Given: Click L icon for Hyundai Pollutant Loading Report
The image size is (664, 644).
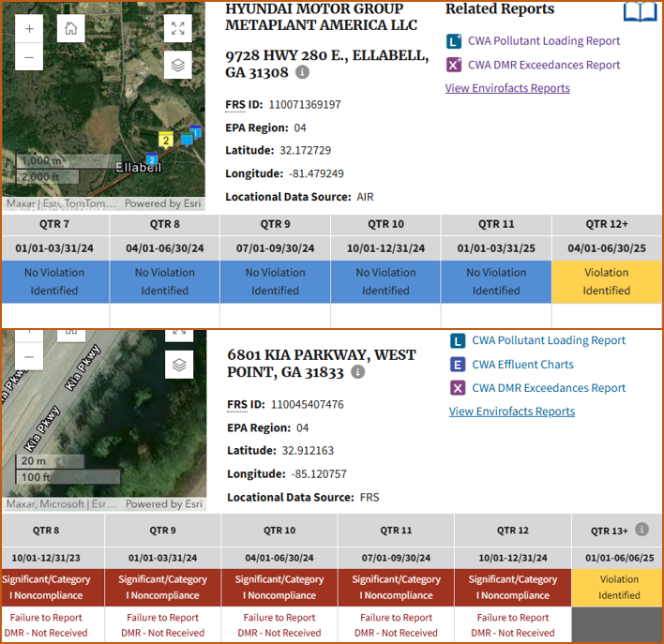Looking at the screenshot, I should click(454, 41).
